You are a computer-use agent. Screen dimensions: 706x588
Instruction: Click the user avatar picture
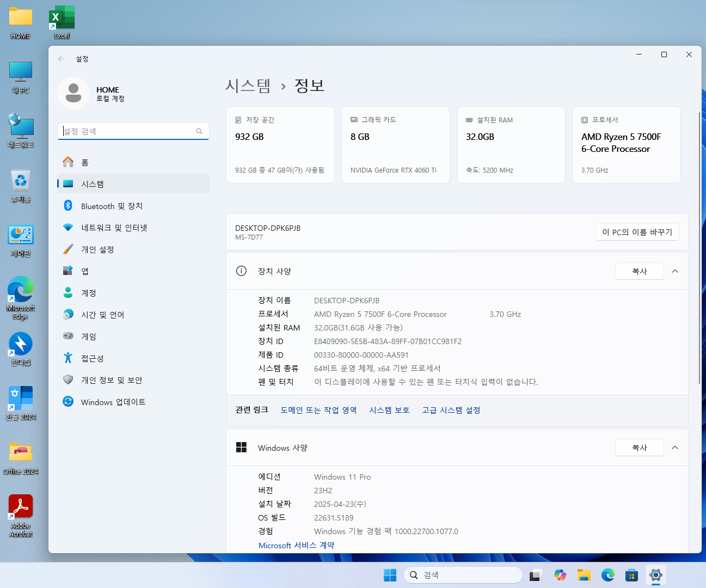click(x=73, y=93)
